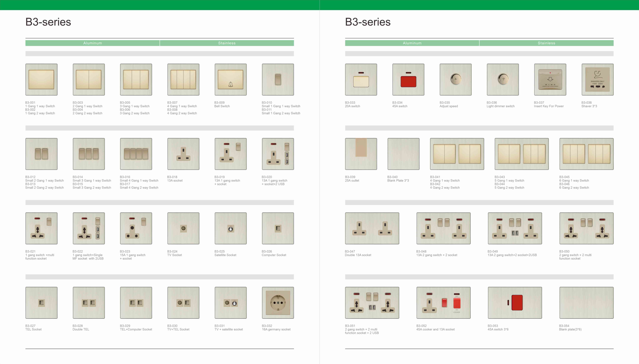Select the B3-050 2 multi function socket image
The width and height of the screenshot is (639, 364).
click(x=586, y=228)
